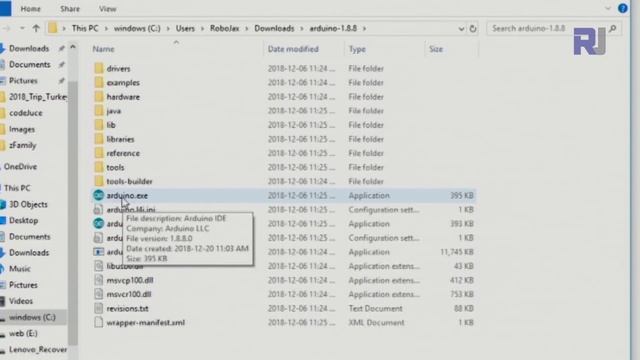Image resolution: width=640 pixels, height=360 pixels.
Task: Expand chevron after Downloads in path
Action: click(x=302, y=29)
